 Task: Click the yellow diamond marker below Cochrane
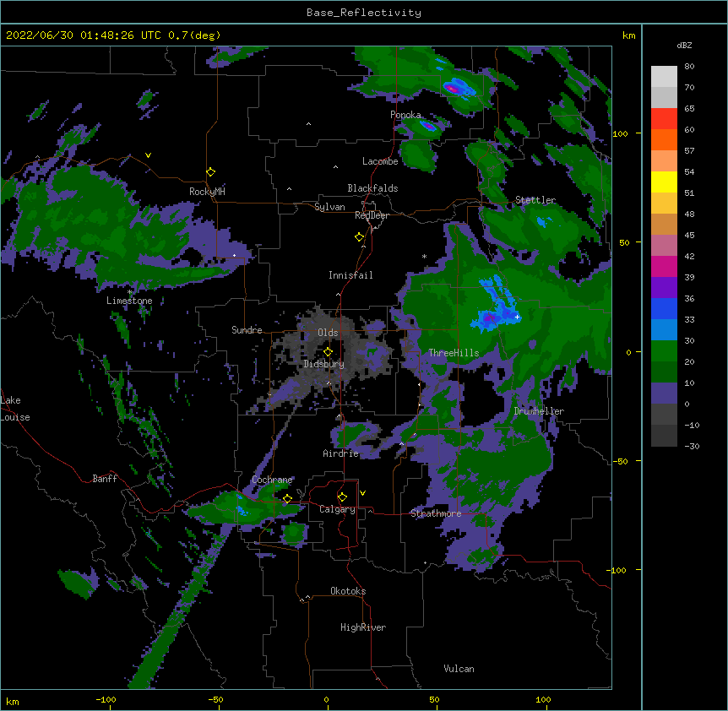point(287,499)
